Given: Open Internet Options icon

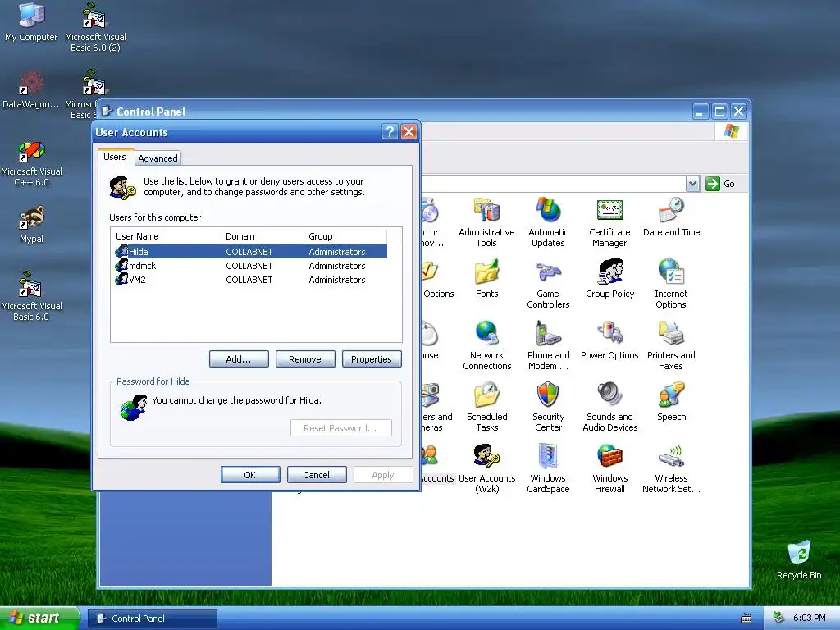Looking at the screenshot, I should [x=671, y=285].
